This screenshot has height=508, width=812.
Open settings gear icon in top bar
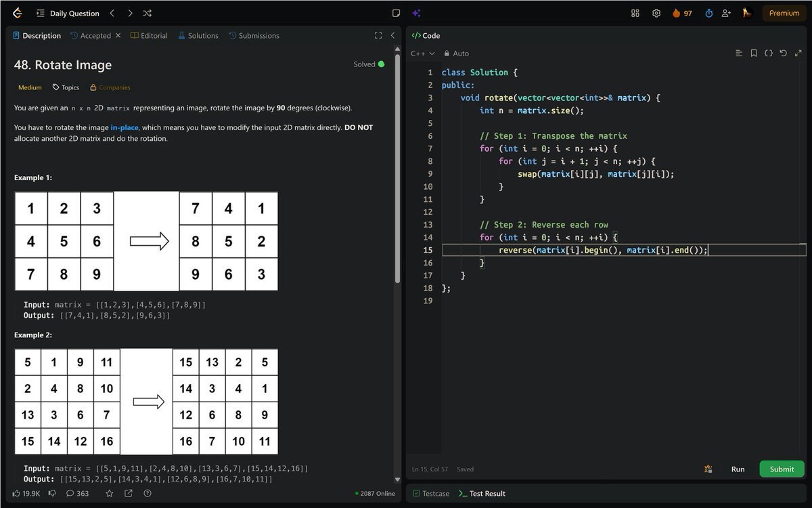(656, 13)
